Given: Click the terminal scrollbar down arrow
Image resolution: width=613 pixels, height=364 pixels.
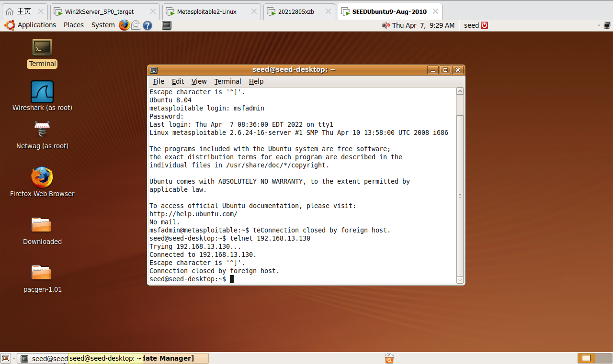Looking at the screenshot, I should pyautogui.click(x=460, y=280).
